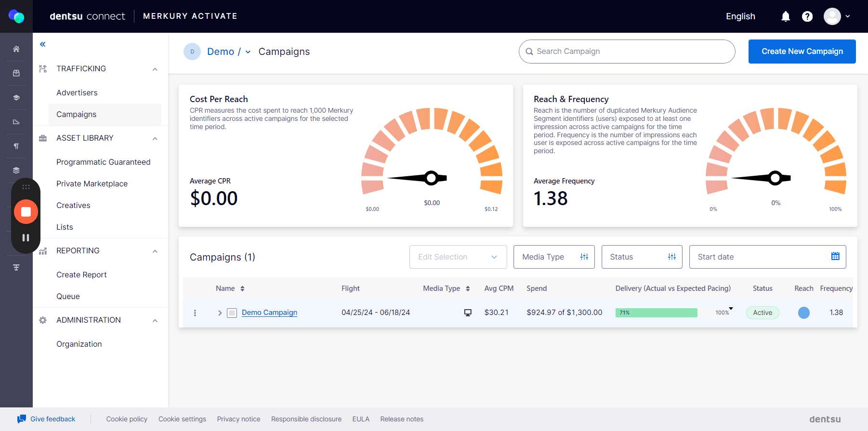The height and width of the screenshot is (431, 868).
Task: Click the "$924.97 of $1,300.00" spend value
Action: (564, 313)
